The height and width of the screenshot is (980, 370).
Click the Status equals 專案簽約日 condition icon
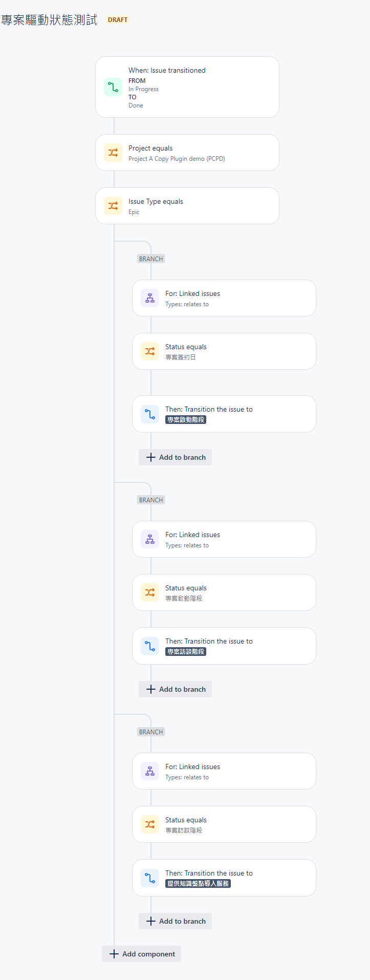point(150,351)
